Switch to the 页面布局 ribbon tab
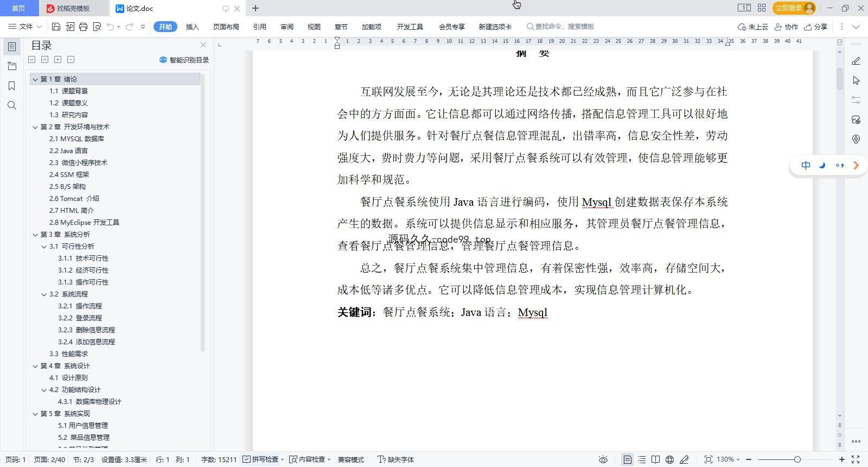Viewport: 868px width, 467px height. click(x=226, y=27)
